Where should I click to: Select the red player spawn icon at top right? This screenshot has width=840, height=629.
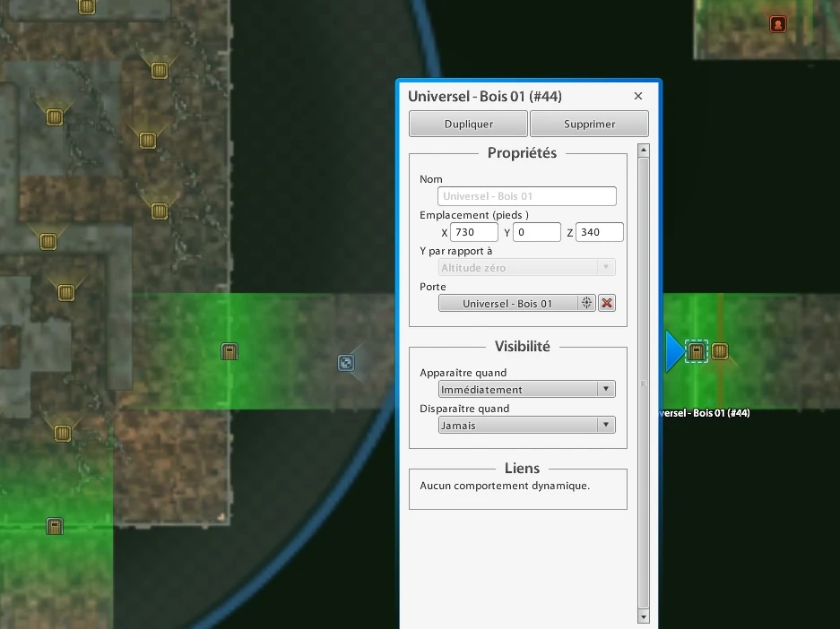click(778, 24)
